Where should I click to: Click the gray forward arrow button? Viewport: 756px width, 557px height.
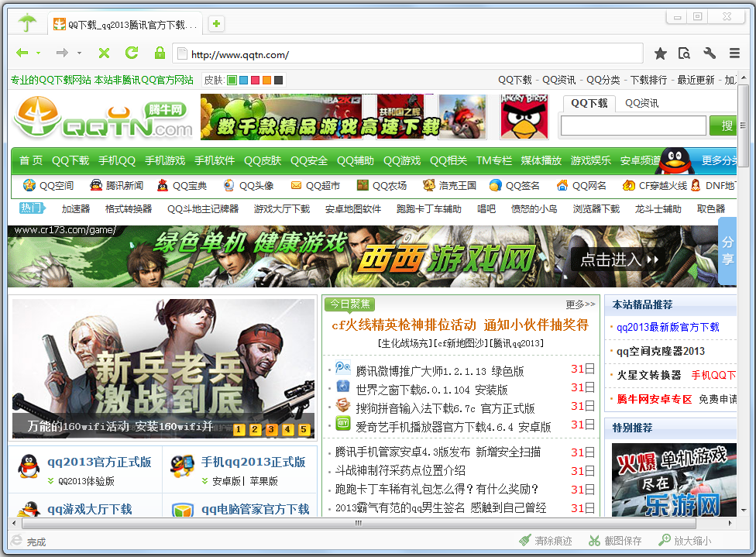coord(62,53)
